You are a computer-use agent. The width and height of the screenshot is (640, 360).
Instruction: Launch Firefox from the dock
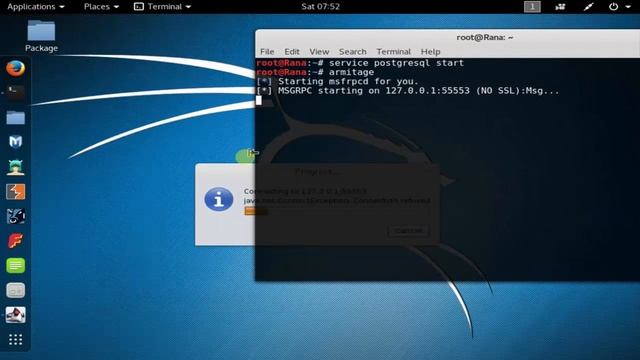(x=16, y=68)
